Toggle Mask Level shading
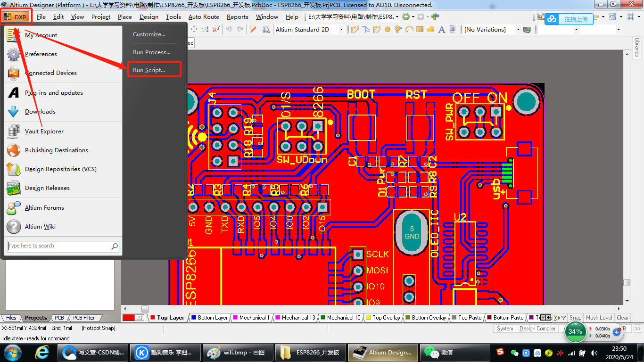Viewport: 644px width, 362px height. tap(599, 318)
